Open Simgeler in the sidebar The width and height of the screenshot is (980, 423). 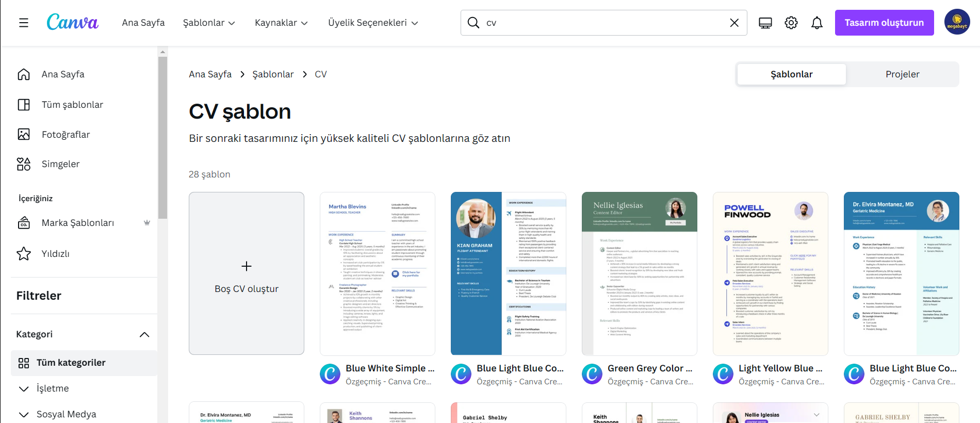click(60, 164)
